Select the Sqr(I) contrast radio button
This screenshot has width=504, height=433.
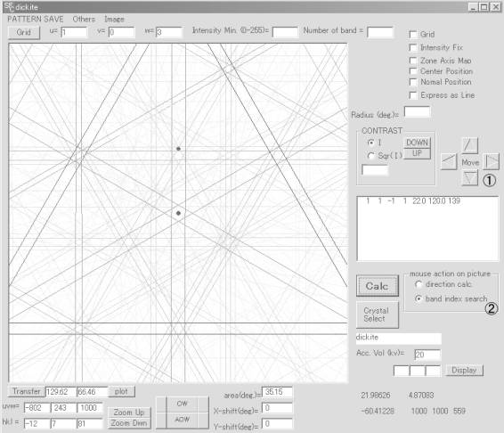click(371, 156)
